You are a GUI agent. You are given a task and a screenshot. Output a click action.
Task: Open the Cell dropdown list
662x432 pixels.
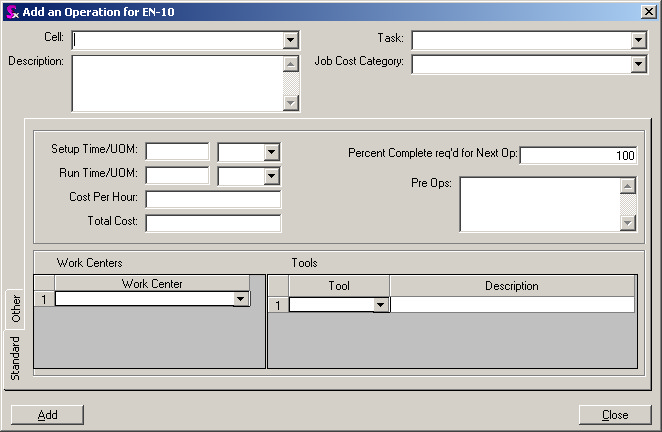click(x=291, y=40)
